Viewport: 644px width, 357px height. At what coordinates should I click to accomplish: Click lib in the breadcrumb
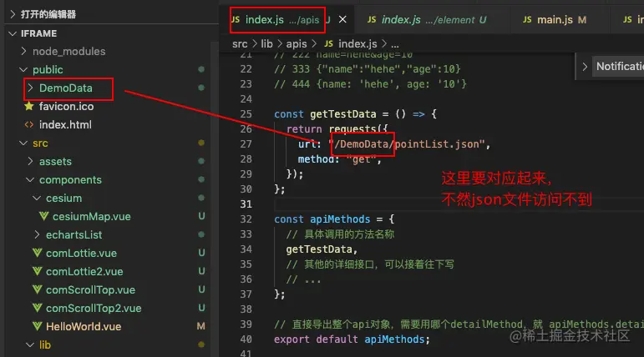[267, 44]
